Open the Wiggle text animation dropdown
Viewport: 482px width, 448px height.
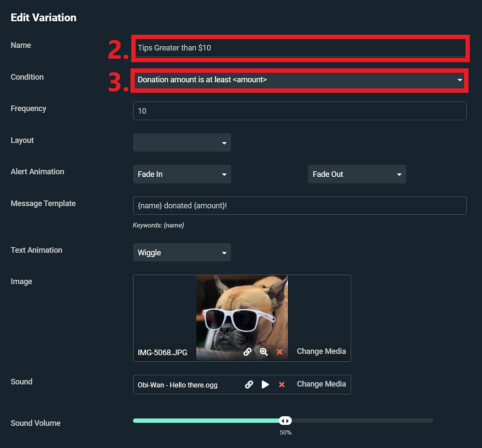(182, 252)
